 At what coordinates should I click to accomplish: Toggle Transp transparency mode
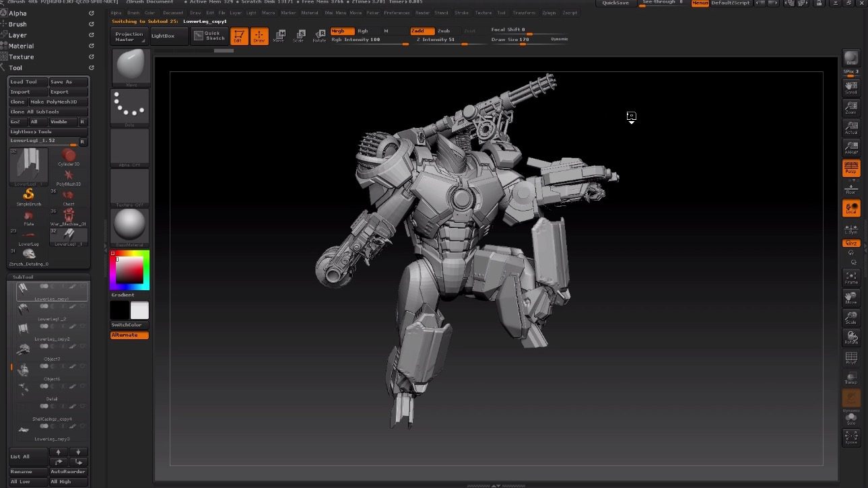(851, 378)
